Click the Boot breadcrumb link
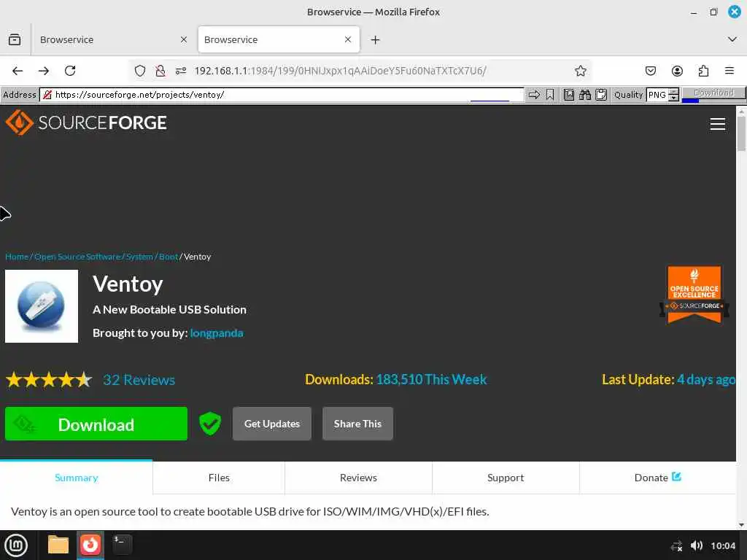747x560 pixels. point(169,257)
